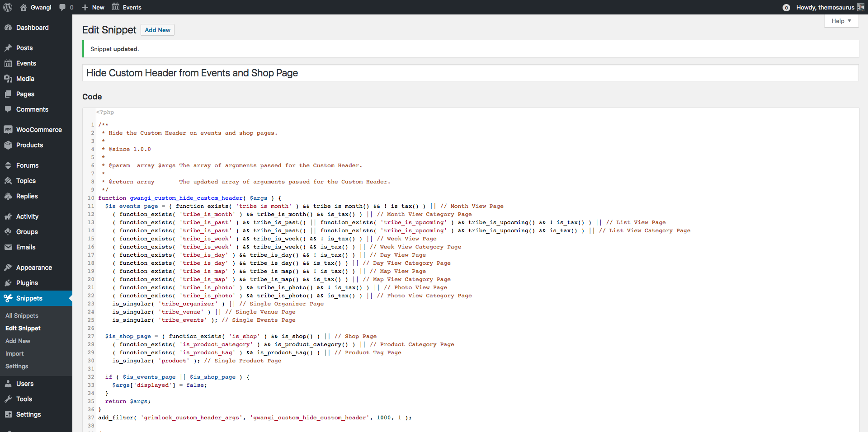This screenshot has height=432, width=868.
Task: Click the Pages icon in sidebar
Action: [8, 94]
